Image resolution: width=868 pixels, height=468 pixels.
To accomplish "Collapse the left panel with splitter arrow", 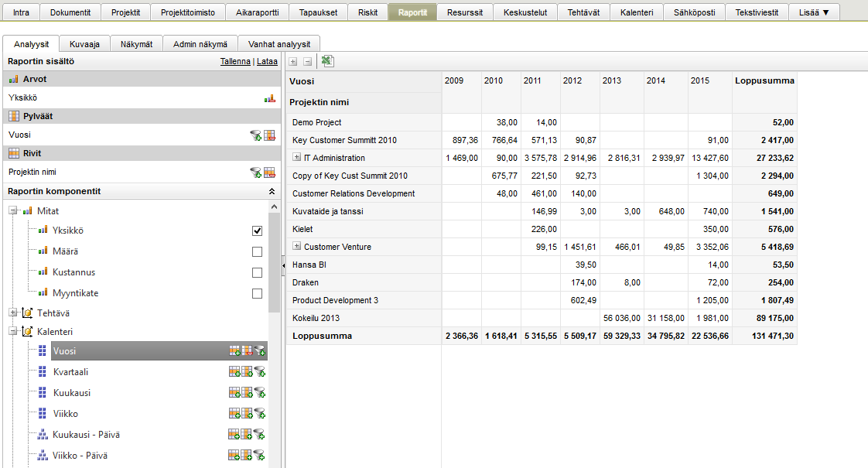I will 283,266.
